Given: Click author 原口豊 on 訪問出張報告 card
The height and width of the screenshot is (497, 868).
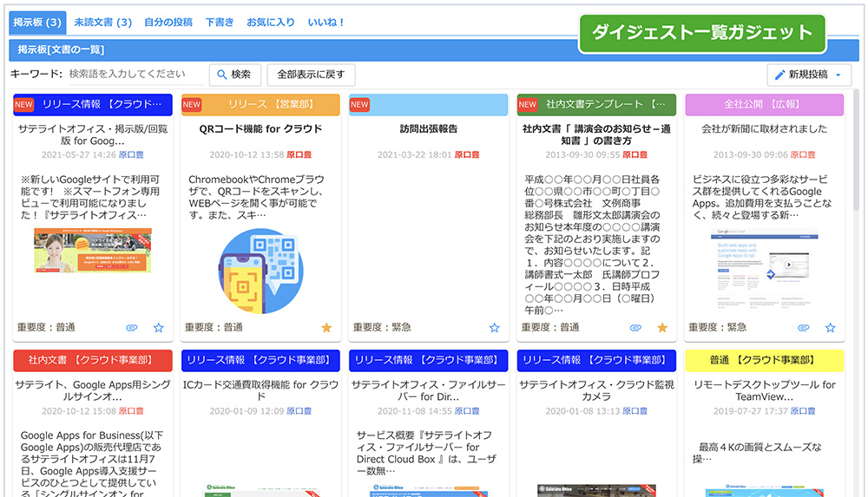Looking at the screenshot, I should [467, 155].
